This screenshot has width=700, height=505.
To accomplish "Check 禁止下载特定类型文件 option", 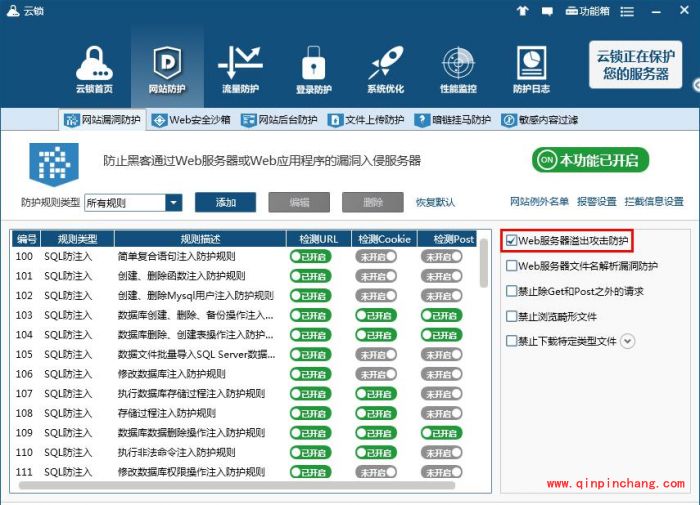I will click(512, 342).
